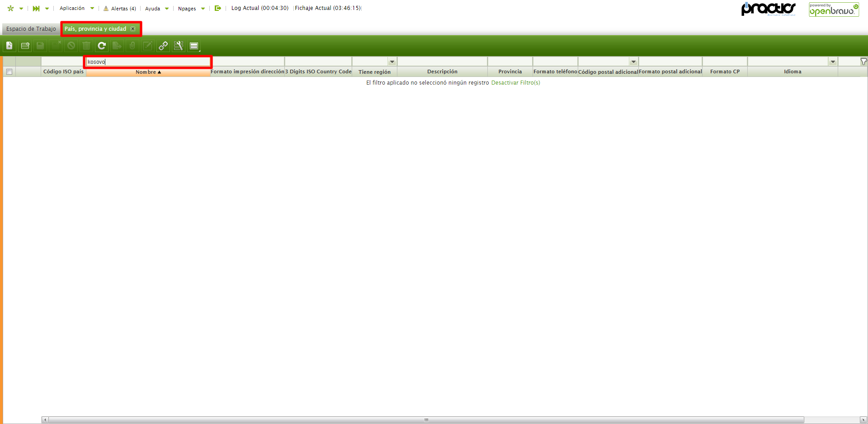Viewport: 868px width, 424px height.
Task: Open the Código postal adicional filter dropdown
Action: pos(633,62)
